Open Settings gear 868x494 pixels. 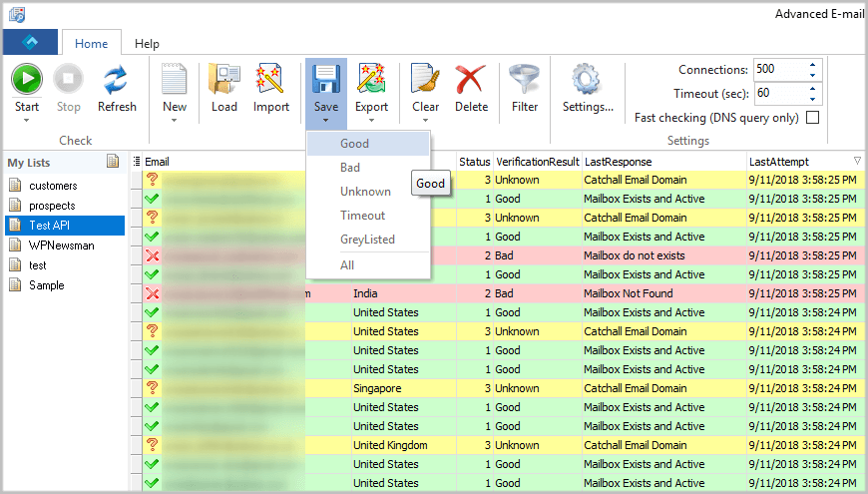[x=587, y=79]
